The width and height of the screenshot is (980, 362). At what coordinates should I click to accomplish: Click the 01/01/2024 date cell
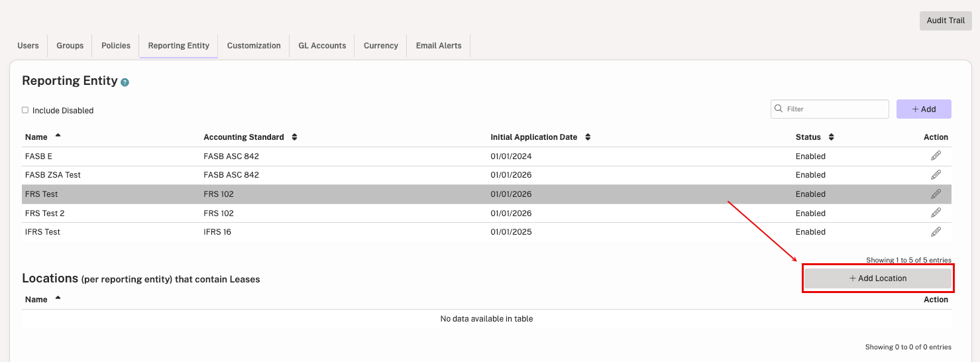coord(511,156)
